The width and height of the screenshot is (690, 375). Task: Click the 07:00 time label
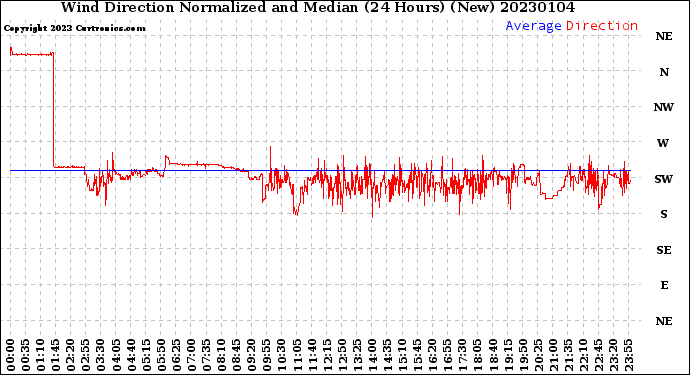pos(191,355)
